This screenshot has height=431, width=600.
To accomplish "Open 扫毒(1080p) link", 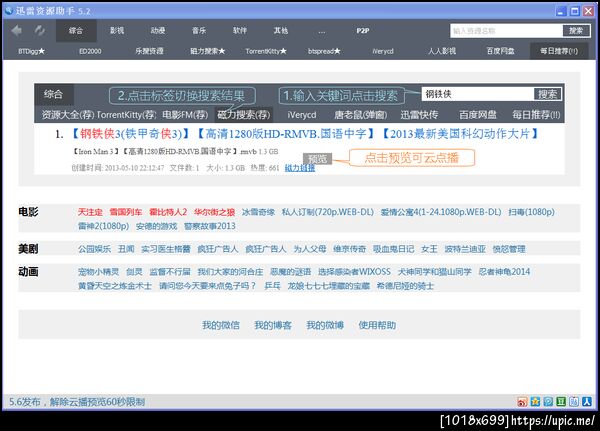I will (x=532, y=212).
